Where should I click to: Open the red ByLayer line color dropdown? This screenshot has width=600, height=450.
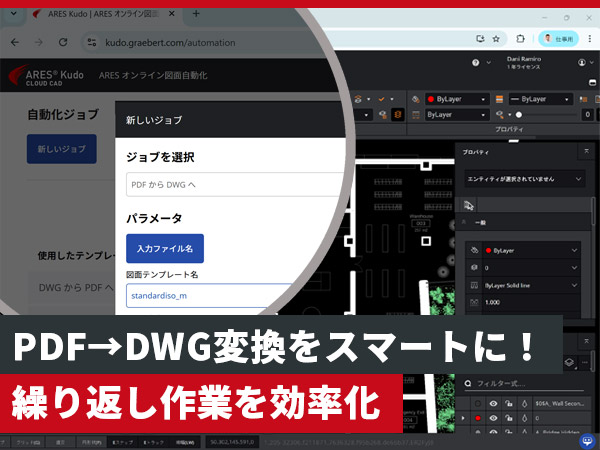tap(457, 99)
